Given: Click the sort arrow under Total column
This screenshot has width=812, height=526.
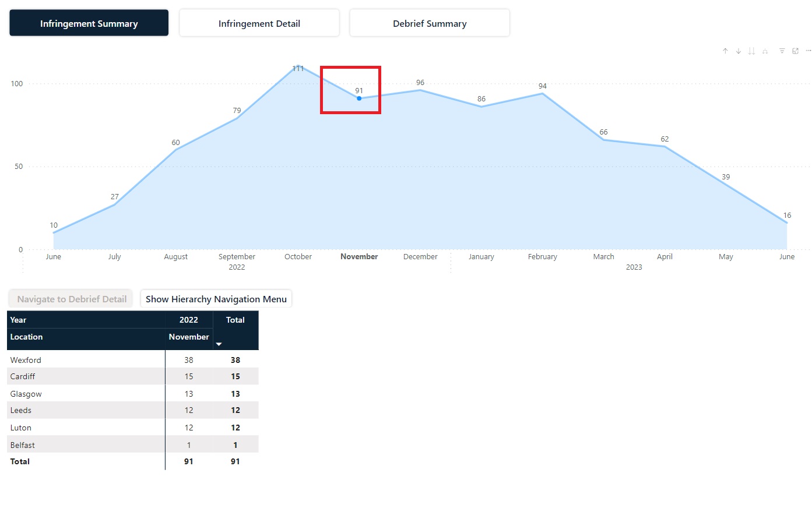Looking at the screenshot, I should 219,344.
